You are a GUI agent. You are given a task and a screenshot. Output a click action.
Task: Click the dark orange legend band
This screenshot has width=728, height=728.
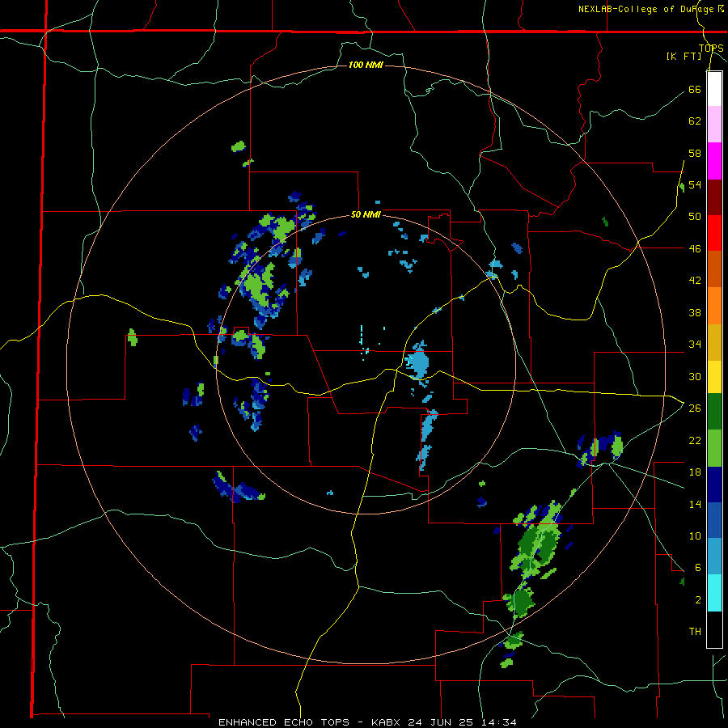(x=714, y=269)
